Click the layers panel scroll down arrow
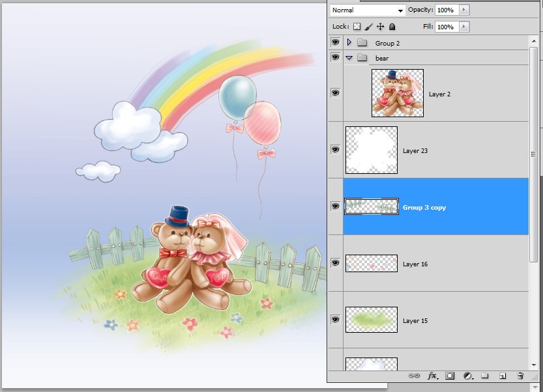Image resolution: width=543 pixels, height=392 pixels. point(534,365)
